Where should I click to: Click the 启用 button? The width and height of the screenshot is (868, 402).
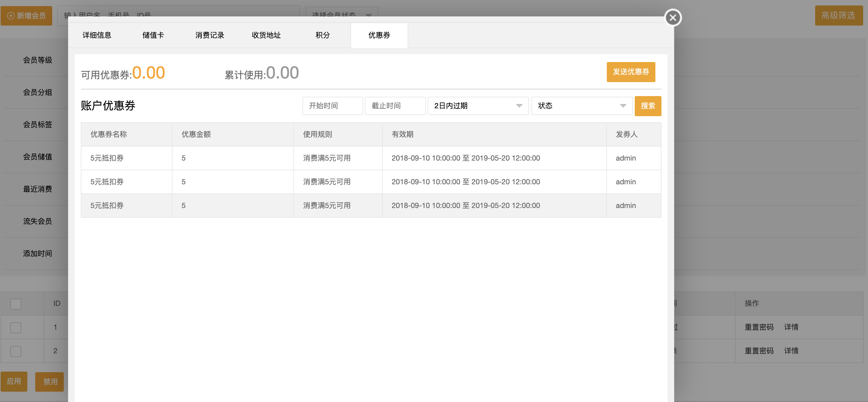tap(14, 381)
